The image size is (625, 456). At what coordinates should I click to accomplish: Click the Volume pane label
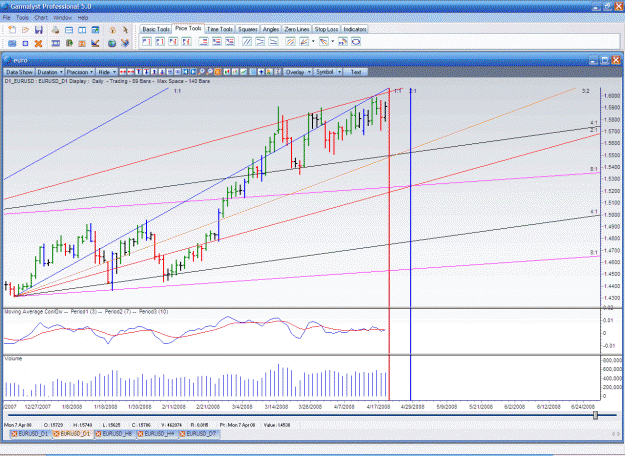pos(13,359)
